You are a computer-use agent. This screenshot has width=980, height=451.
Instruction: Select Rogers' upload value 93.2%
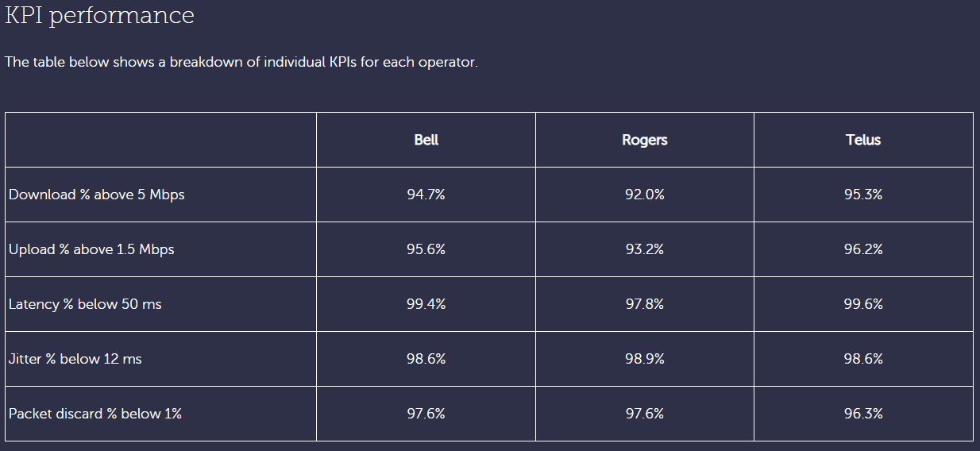pyautogui.click(x=644, y=249)
